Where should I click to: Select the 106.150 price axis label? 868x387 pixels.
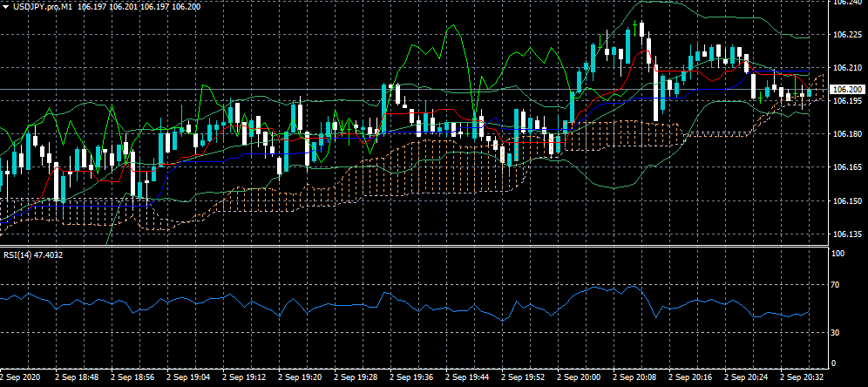click(x=847, y=201)
